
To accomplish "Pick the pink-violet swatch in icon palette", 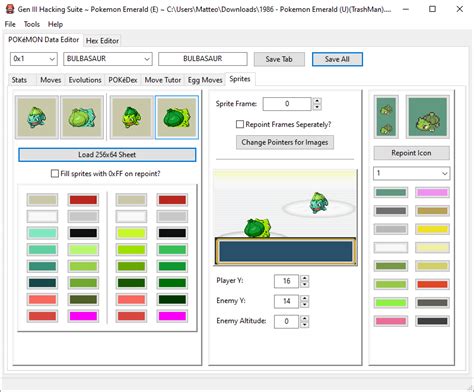I will point(432,192).
